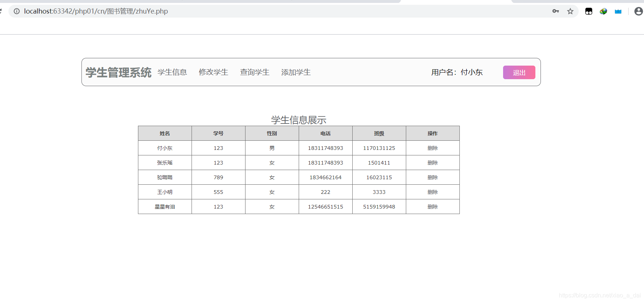Click student number 789
The height and width of the screenshot is (302, 644).
218,177
